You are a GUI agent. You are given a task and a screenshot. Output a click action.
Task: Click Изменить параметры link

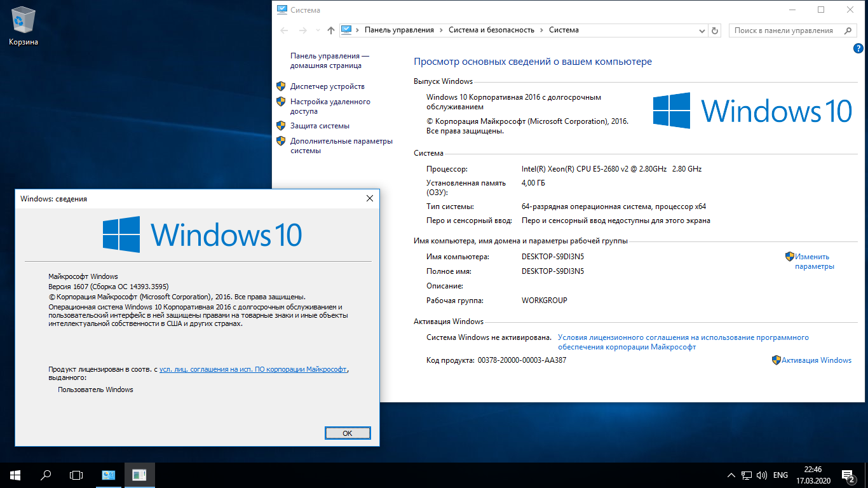[815, 261]
